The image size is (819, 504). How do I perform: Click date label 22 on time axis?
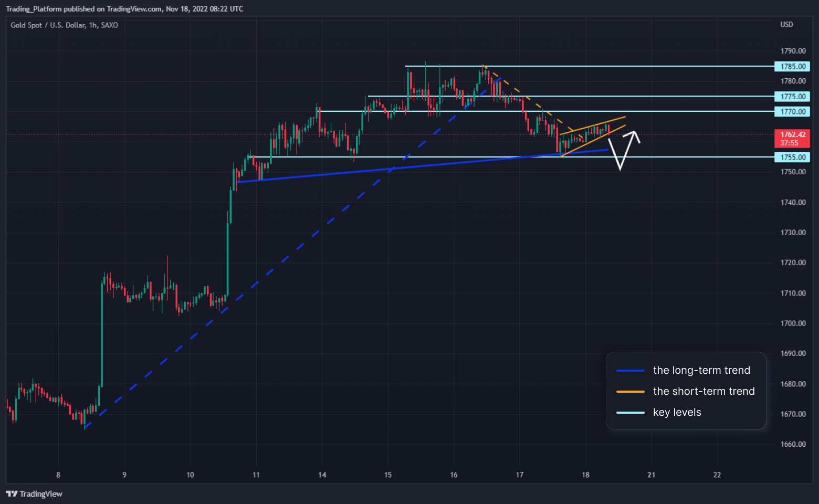[x=717, y=475]
